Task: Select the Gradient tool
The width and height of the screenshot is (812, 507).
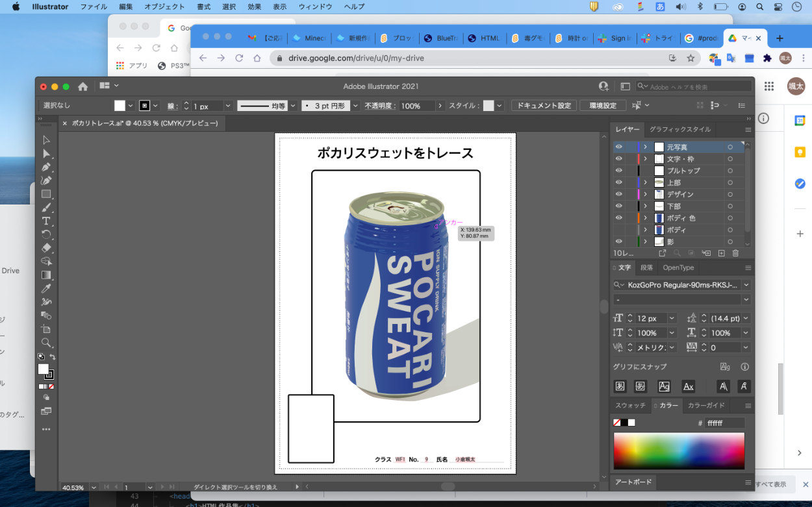Action: click(x=46, y=275)
